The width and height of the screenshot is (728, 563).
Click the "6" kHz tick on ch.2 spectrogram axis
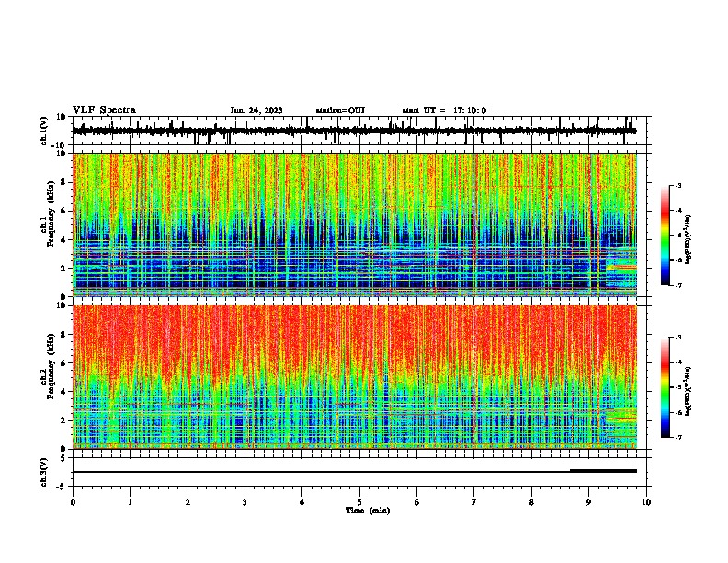63,362
